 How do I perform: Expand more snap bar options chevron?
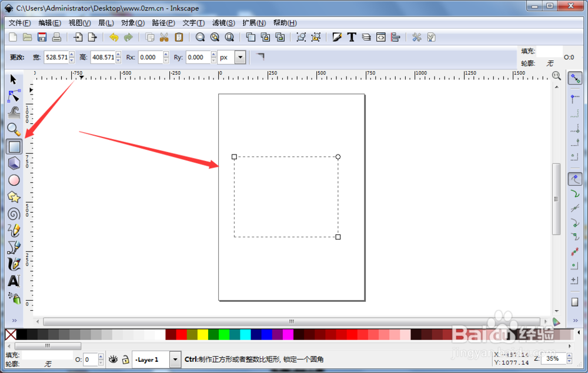[575, 320]
